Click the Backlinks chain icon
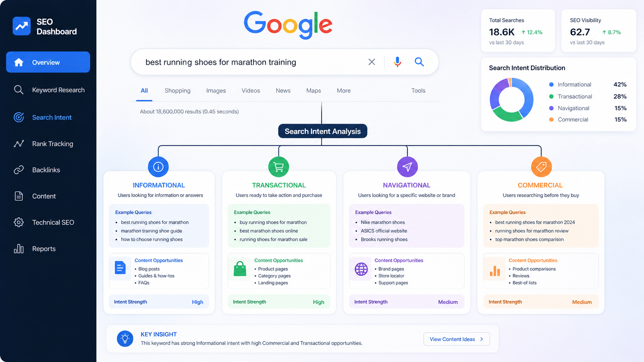The height and width of the screenshot is (362, 644). pos(18,170)
